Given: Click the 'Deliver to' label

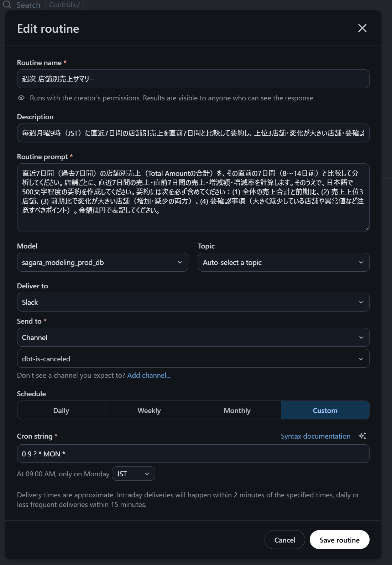Looking at the screenshot, I should 32,286.
